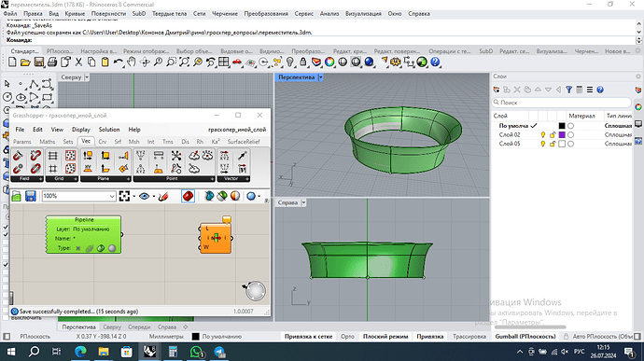Open Rhino Поверхности menu
The height and width of the screenshot is (361, 644).
[x=108, y=14]
